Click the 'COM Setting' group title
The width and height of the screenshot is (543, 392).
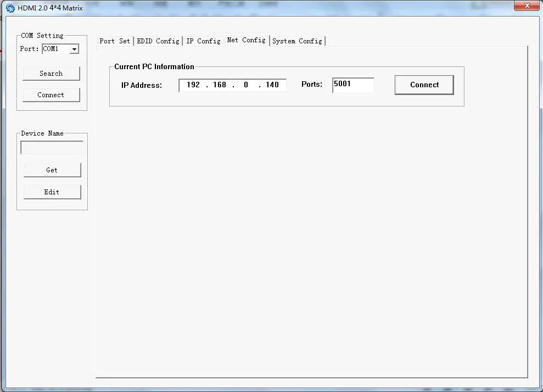[x=42, y=35]
